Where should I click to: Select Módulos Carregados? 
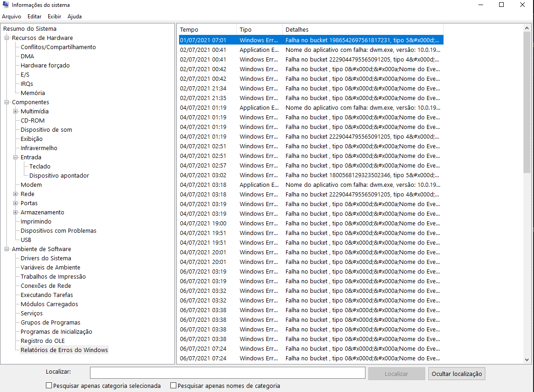pos(50,304)
